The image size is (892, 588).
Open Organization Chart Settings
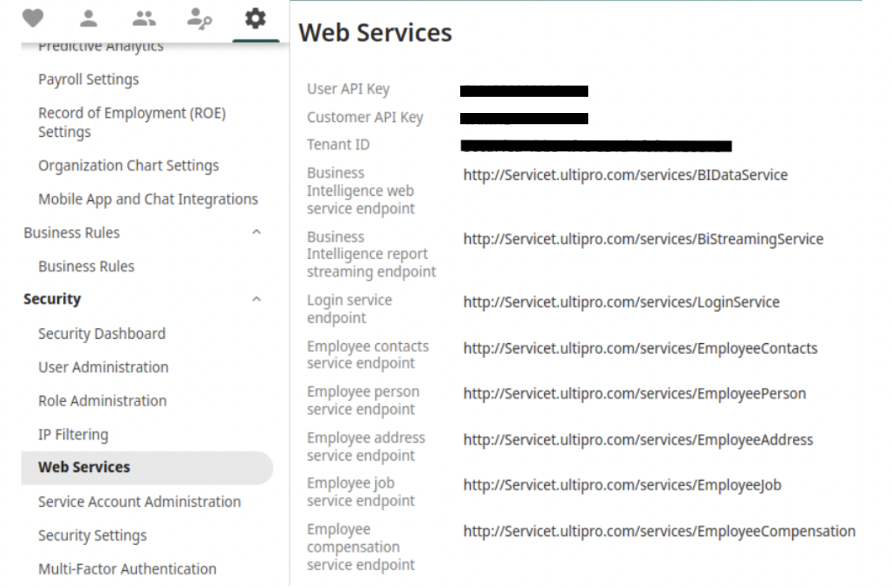129,165
